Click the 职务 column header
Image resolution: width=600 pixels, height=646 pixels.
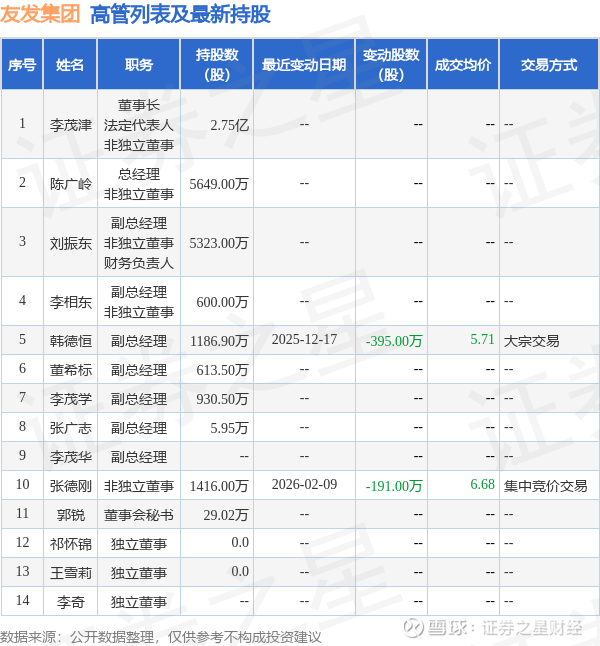pos(139,65)
